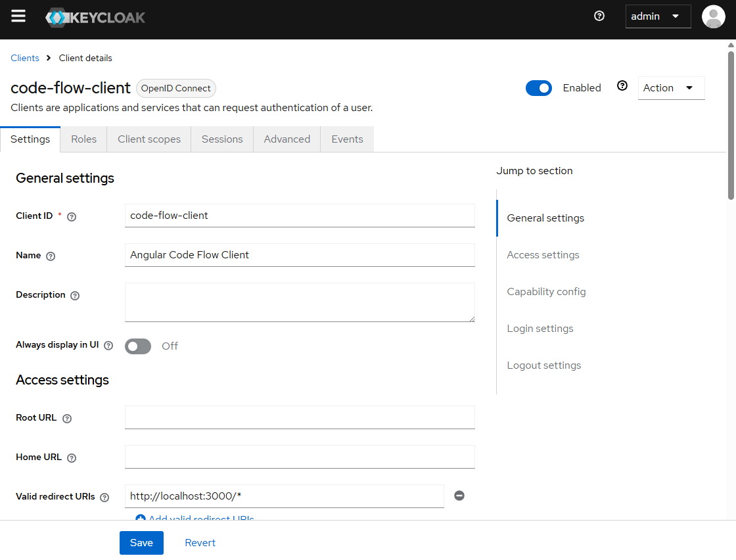
Task: Click the Description text area
Action: [300, 302]
